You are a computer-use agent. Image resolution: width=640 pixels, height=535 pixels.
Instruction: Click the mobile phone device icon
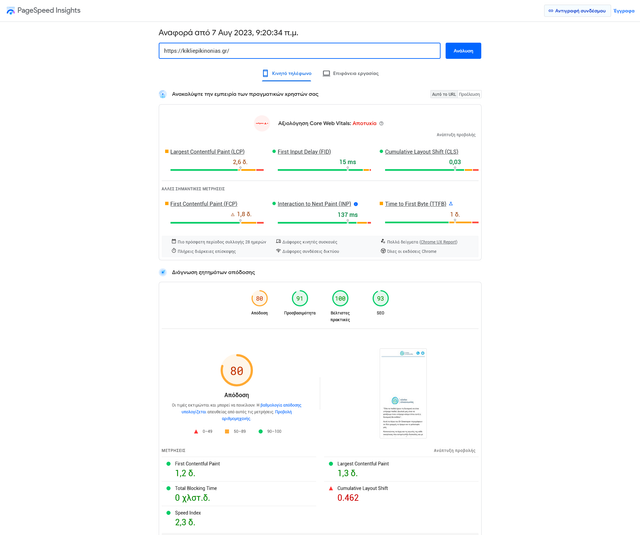pyautogui.click(x=265, y=73)
